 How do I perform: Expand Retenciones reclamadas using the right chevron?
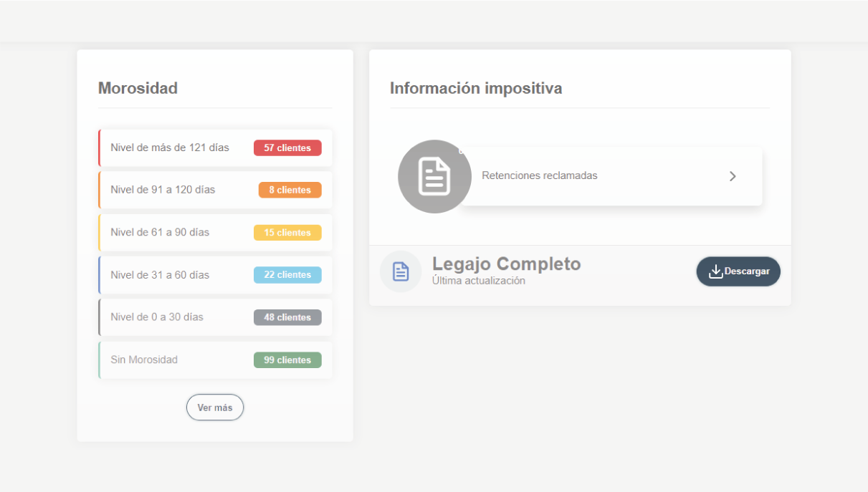point(732,176)
